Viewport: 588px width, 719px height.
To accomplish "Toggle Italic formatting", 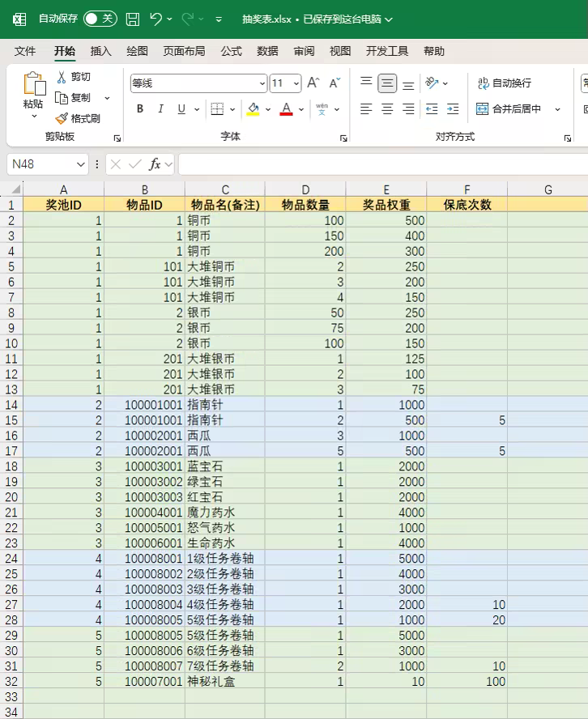I will click(x=160, y=109).
